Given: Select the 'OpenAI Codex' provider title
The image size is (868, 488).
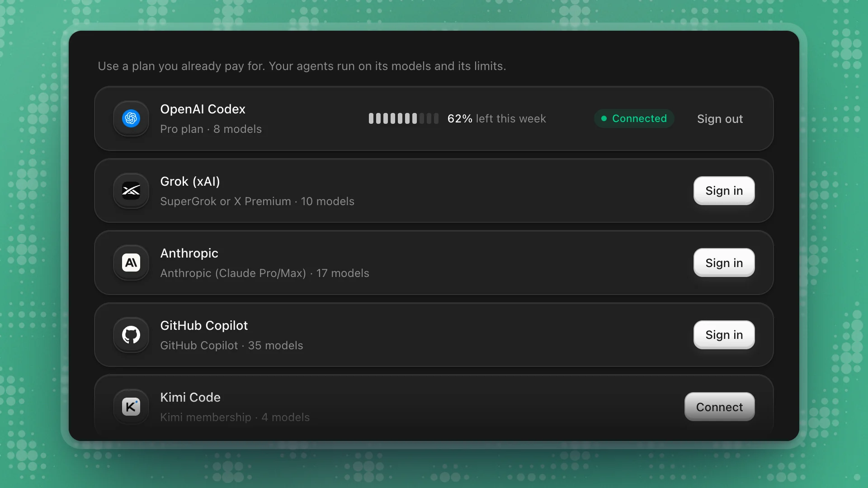Looking at the screenshot, I should (203, 109).
